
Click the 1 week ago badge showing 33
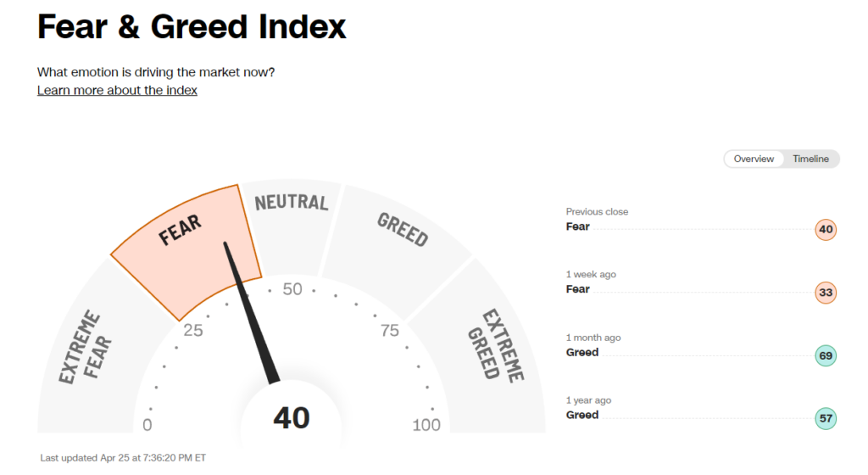(x=826, y=293)
